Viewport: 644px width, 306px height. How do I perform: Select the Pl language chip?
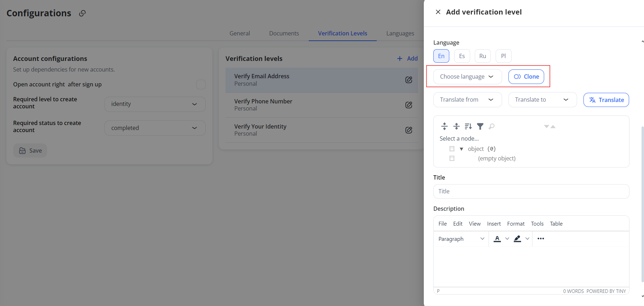[x=503, y=56]
